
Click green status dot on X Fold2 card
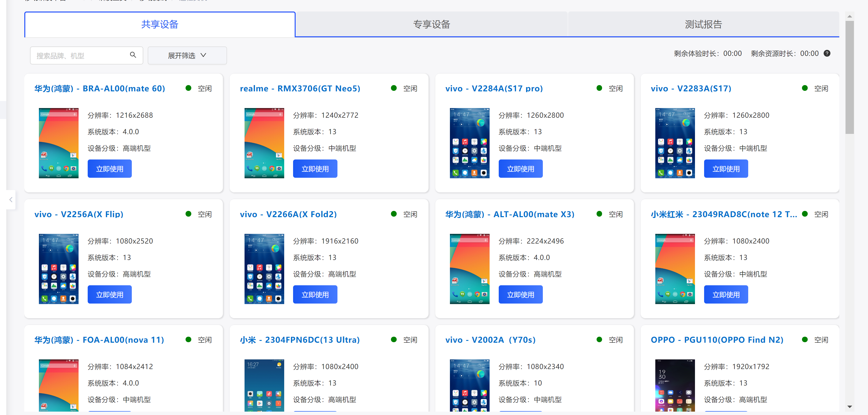394,214
